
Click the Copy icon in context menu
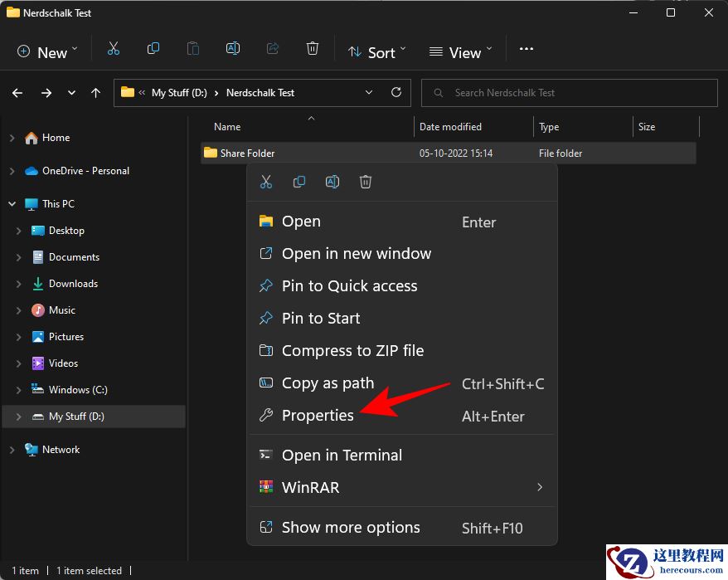[x=299, y=182]
